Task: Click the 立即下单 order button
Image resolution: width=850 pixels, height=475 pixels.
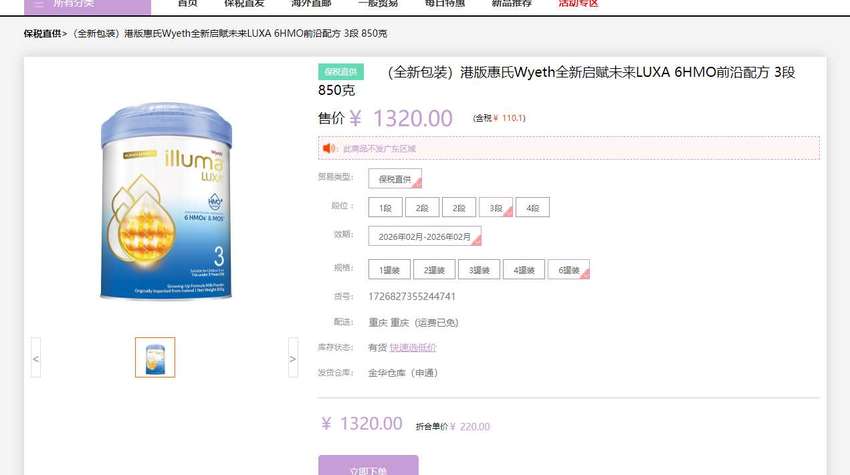Action: pyautogui.click(x=368, y=466)
